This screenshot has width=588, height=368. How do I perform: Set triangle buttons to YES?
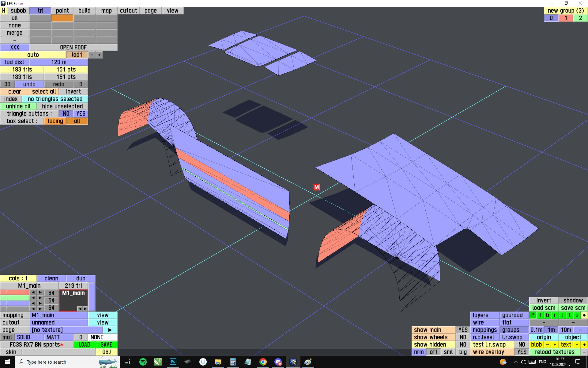pos(81,114)
